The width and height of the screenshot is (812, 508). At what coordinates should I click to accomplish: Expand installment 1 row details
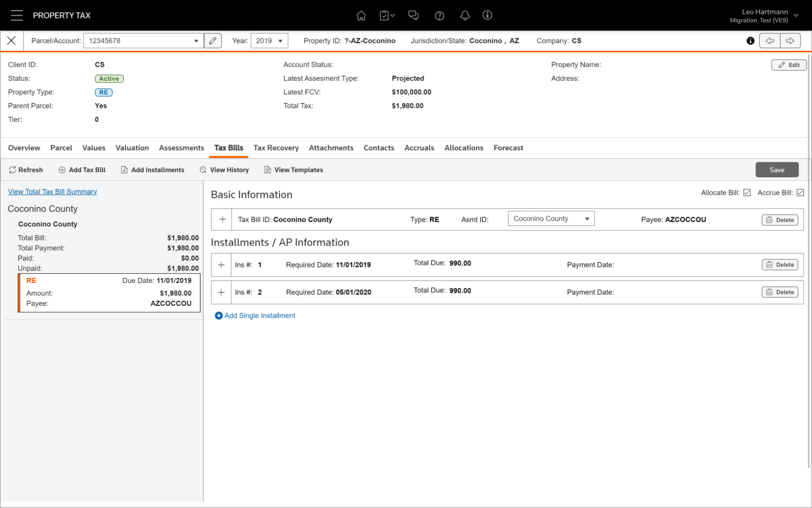[x=221, y=265]
